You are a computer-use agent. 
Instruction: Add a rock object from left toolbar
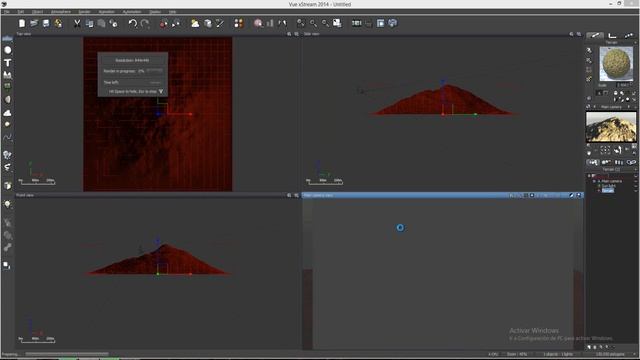point(7,100)
